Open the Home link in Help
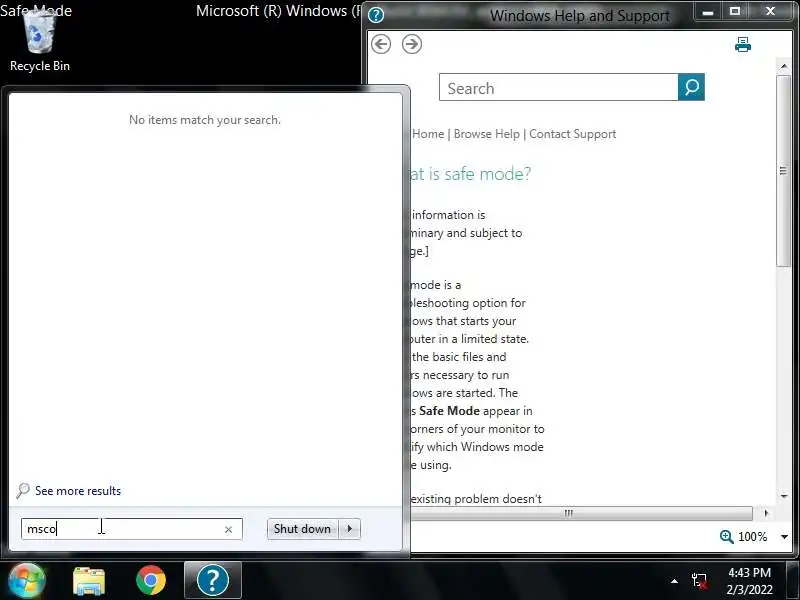This screenshot has height=600, width=800. pos(428,134)
